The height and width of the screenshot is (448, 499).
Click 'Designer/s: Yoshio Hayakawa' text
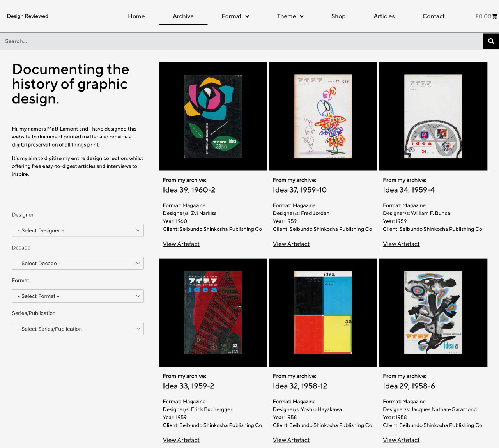pyautogui.click(x=307, y=409)
